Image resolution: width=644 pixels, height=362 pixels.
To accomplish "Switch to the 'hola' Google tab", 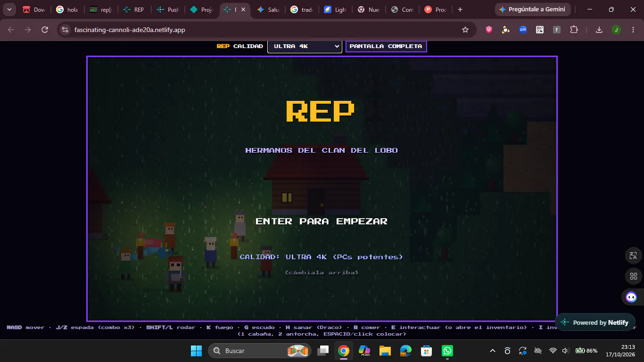I will [x=68, y=9].
